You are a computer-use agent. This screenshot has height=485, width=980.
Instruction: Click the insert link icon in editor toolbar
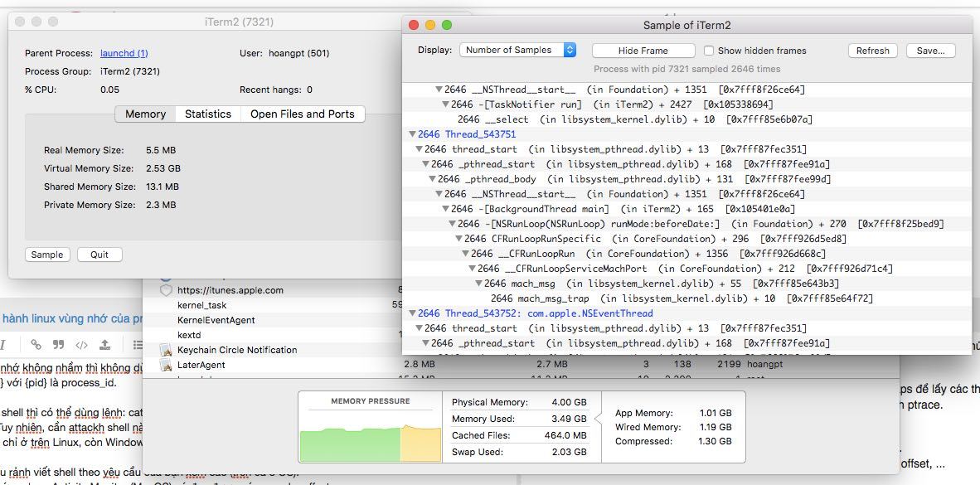click(36, 345)
